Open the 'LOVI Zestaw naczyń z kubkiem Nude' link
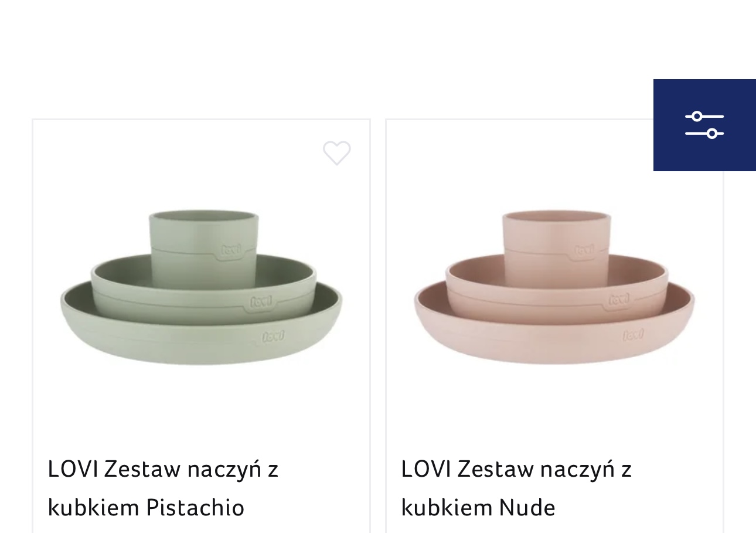756x533 pixels. [x=516, y=488]
